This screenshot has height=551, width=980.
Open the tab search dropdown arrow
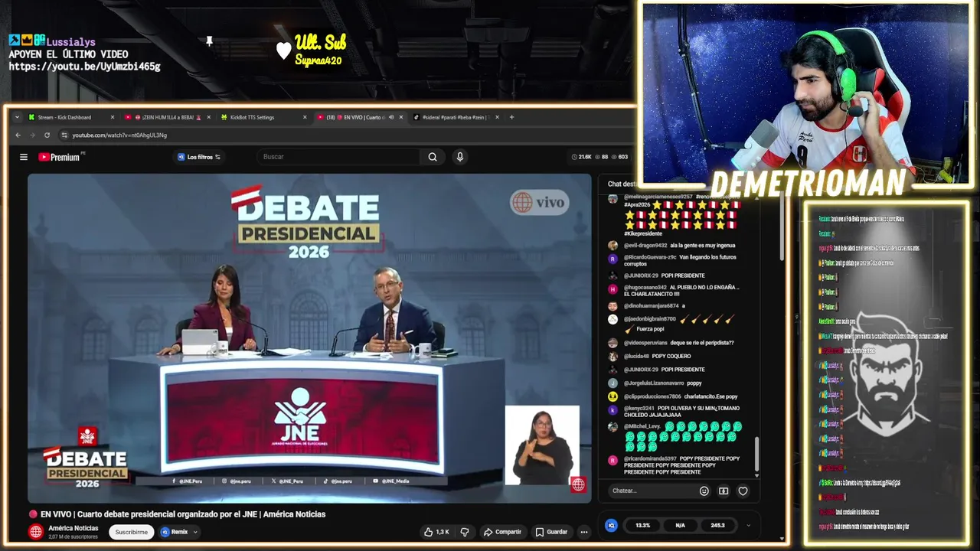17,117
